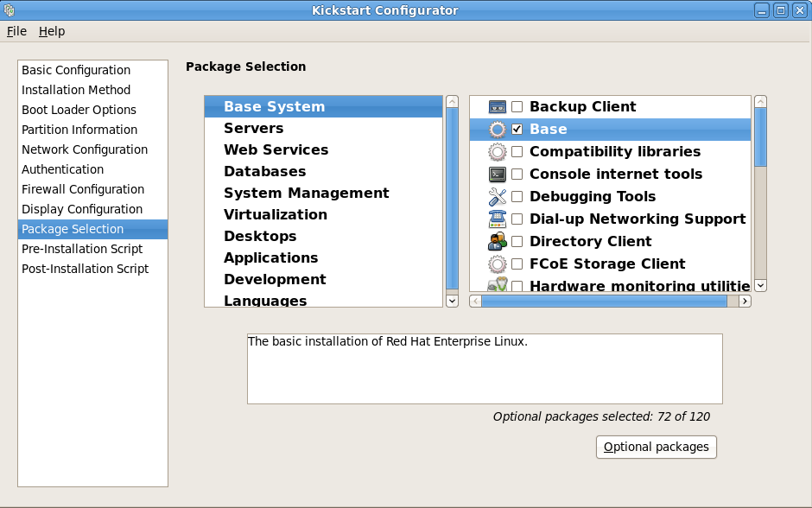This screenshot has height=508, width=812.
Task: Select Package Selection in sidebar
Action: click(x=92, y=229)
